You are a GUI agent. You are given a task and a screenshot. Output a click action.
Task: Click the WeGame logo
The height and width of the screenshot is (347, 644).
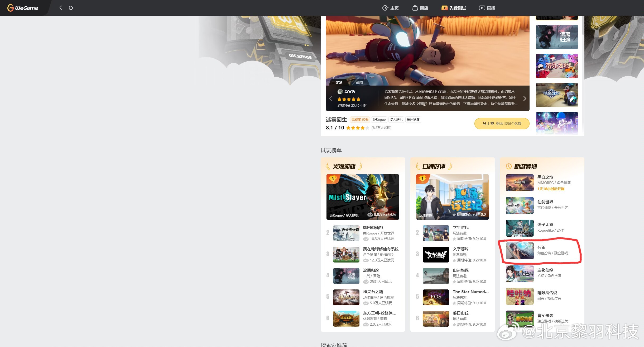click(23, 8)
